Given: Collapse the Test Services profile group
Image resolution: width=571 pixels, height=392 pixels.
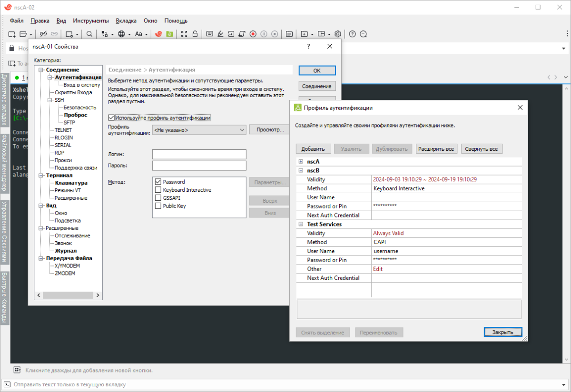Looking at the screenshot, I should pos(301,224).
